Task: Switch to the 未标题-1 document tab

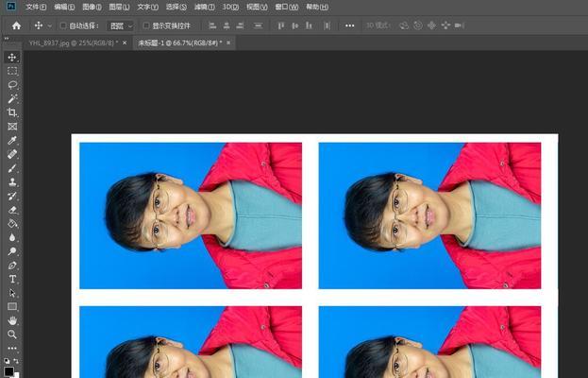Action: pyautogui.click(x=180, y=43)
